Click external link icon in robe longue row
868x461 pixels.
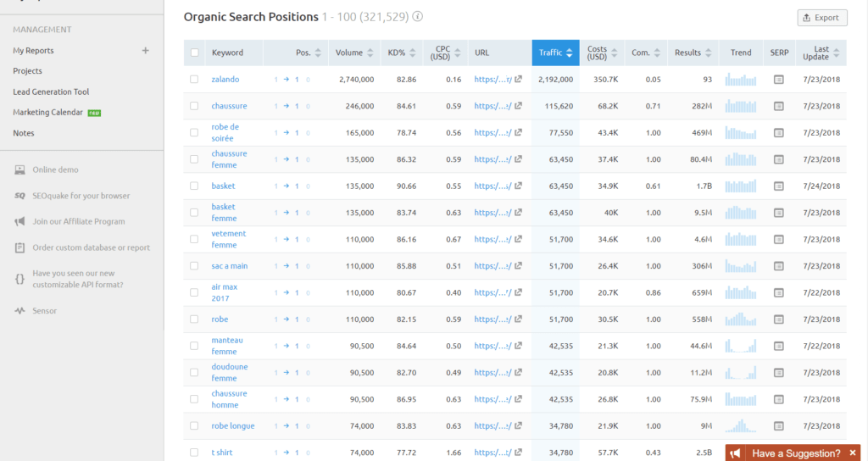pyautogui.click(x=518, y=426)
